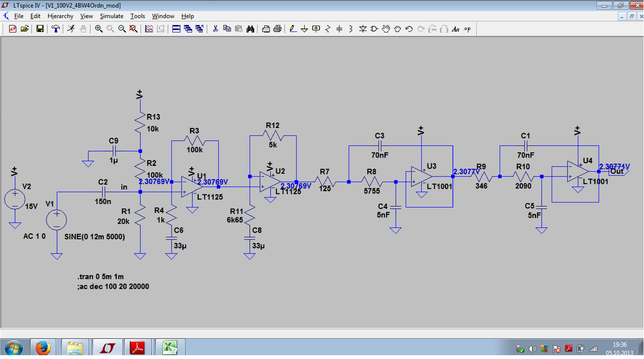Viewport: 644px width, 359px height.
Task: Click the '.tran 0 5m 1m' directive text
Action: 100,276
